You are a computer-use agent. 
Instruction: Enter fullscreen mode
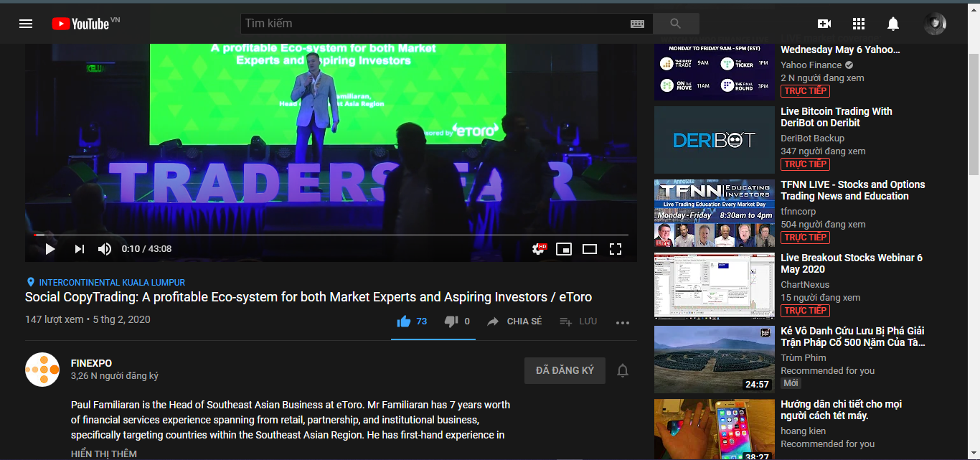coord(616,249)
